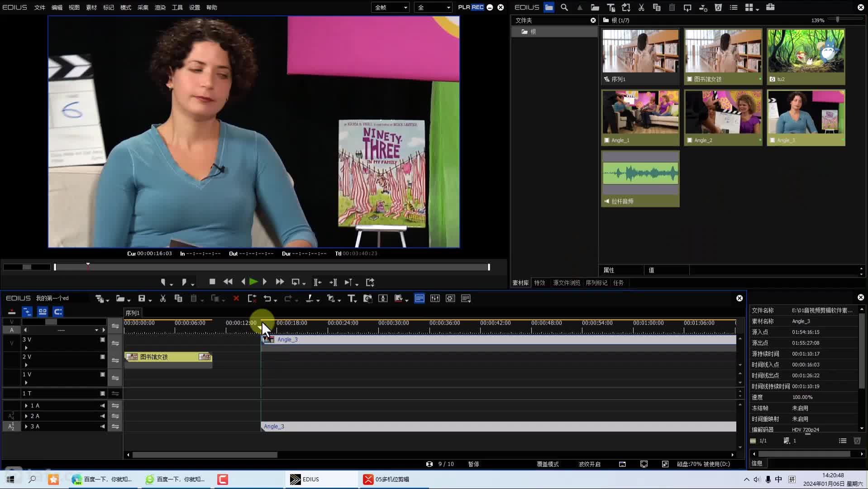Open the Create Title tool in timeline toolbar

(x=351, y=298)
